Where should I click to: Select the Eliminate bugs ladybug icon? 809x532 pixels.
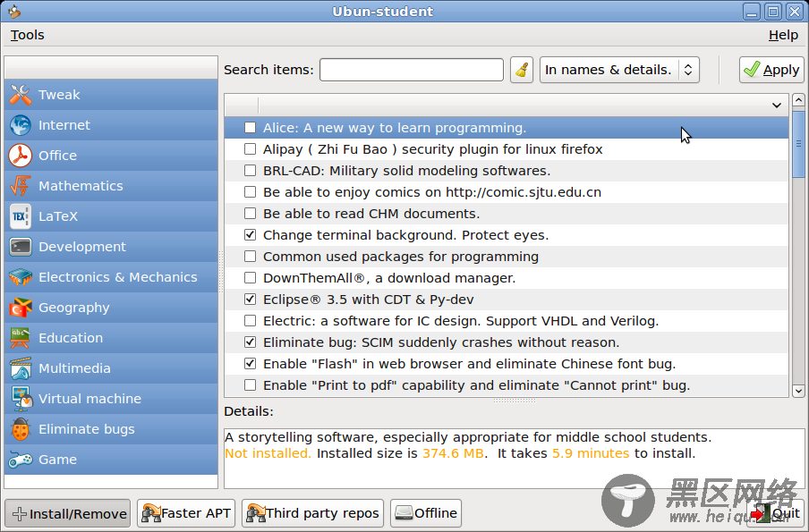20,429
